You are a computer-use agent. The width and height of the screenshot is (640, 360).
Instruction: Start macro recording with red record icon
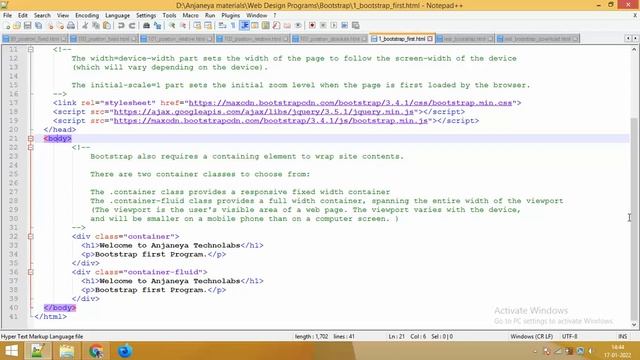pyautogui.click(x=312, y=26)
